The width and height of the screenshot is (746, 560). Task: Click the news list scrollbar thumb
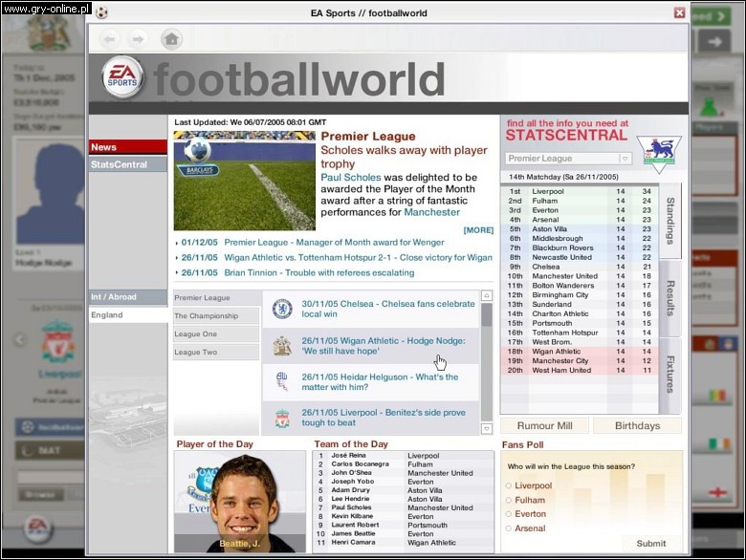[487, 314]
